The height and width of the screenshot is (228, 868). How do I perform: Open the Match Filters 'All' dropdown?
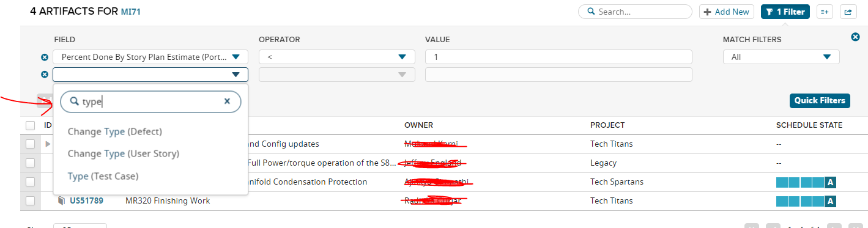781,57
